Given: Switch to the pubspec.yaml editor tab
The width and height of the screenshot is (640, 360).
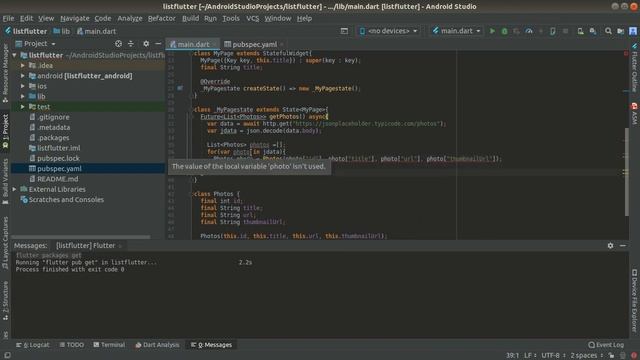Looking at the screenshot, I should pos(254,44).
